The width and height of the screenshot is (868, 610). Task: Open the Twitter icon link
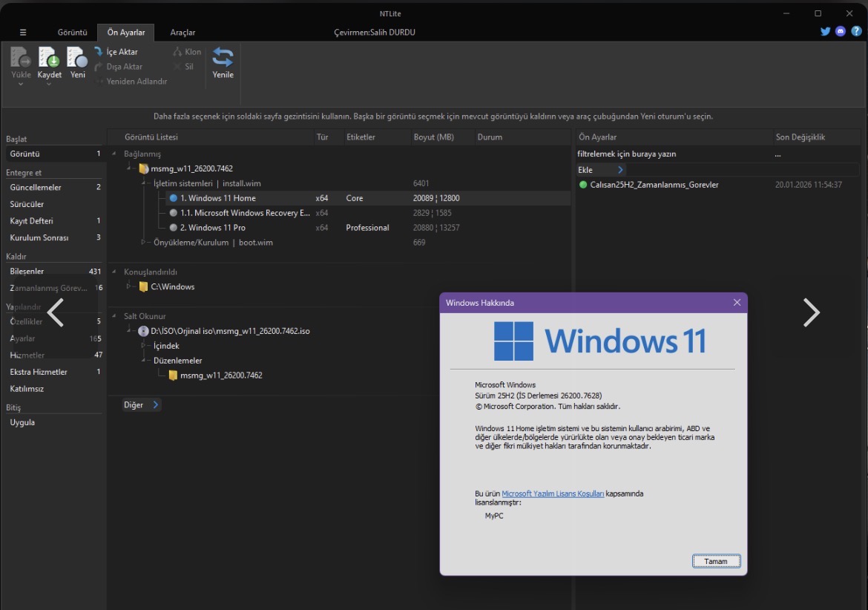(x=825, y=32)
